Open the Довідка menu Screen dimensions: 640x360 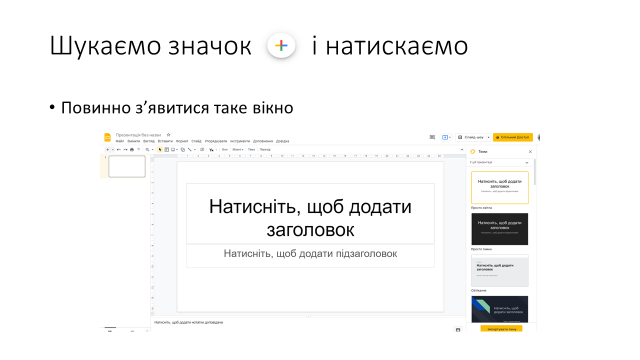(282, 141)
